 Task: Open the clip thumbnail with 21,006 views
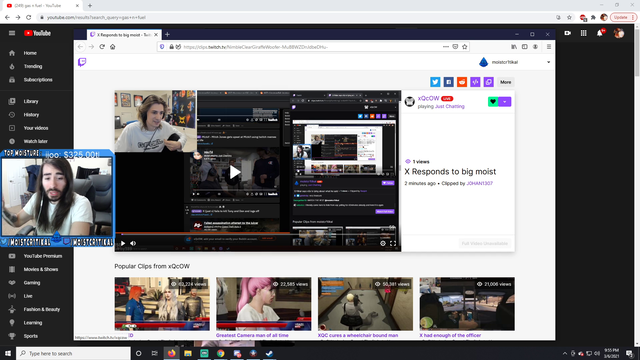[x=467, y=304]
